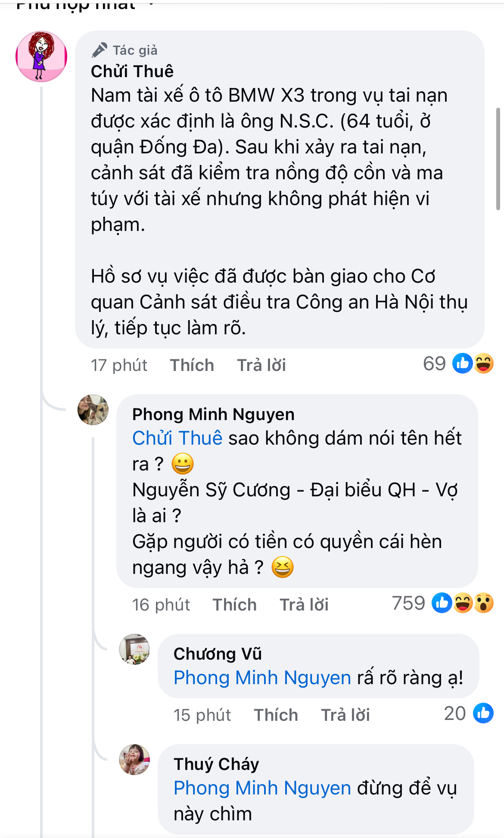The height and width of the screenshot is (838, 504).
Task: Click the wow reaction emoji beside 759
Action: (x=484, y=603)
